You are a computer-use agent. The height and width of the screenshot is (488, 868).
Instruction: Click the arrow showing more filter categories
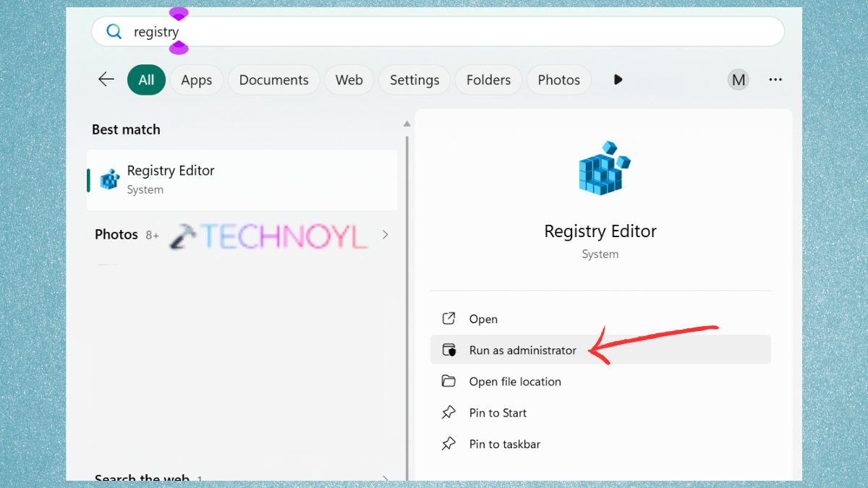[618, 80]
